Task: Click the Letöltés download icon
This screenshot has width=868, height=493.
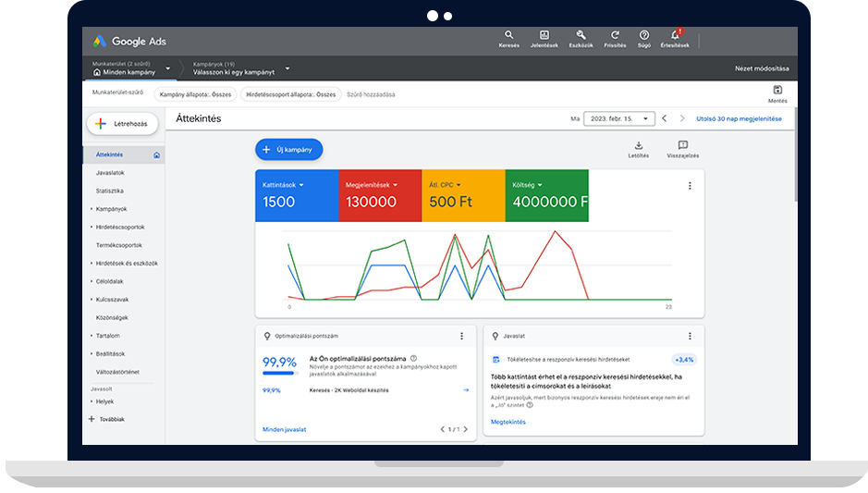Action: tap(638, 146)
